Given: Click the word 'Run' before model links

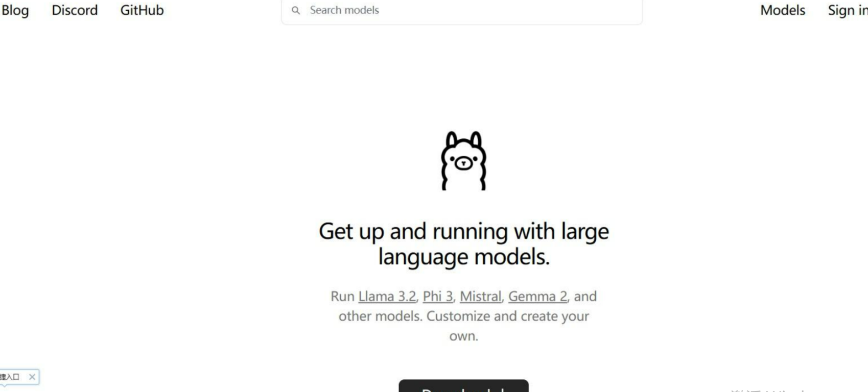Looking at the screenshot, I should 342,296.
